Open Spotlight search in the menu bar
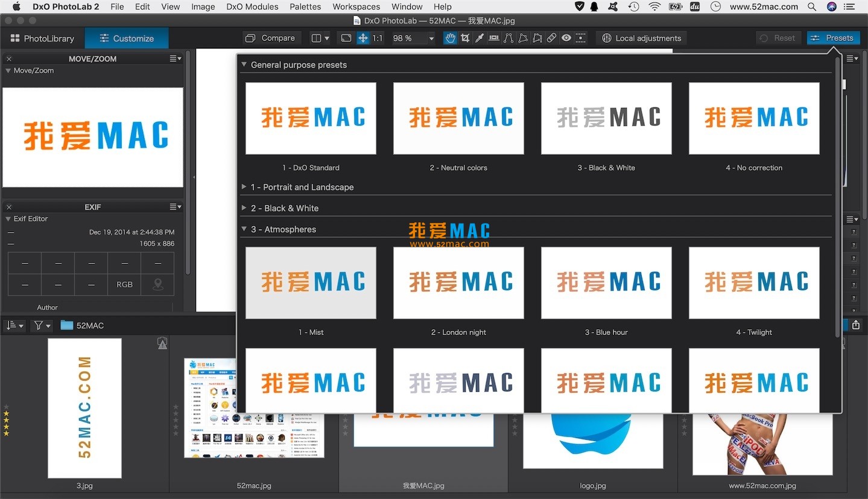 pyautogui.click(x=813, y=7)
